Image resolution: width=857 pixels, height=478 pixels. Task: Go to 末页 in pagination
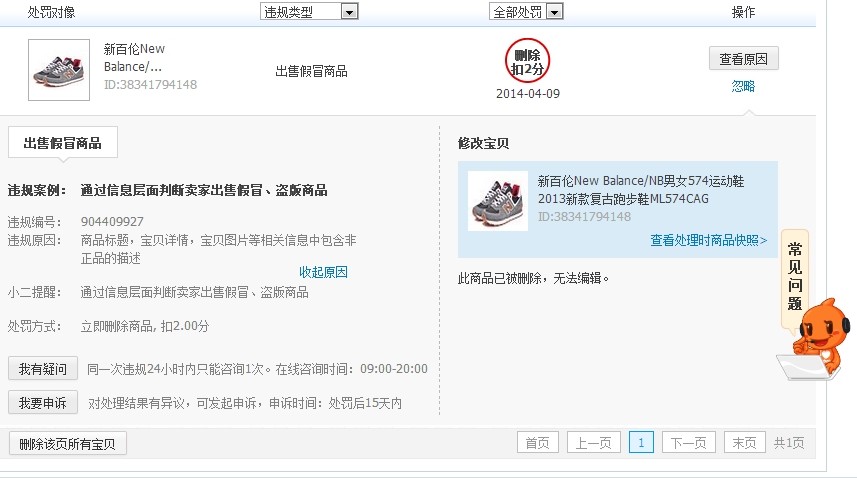point(744,442)
